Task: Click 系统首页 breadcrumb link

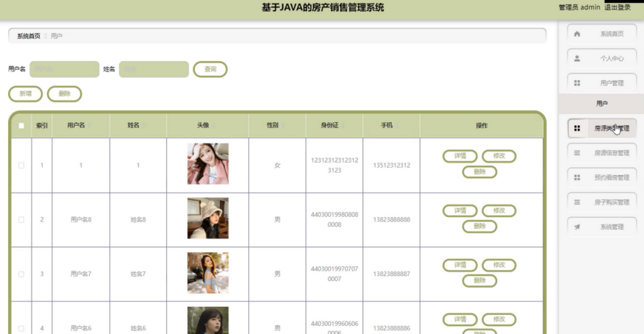Action: [29, 36]
